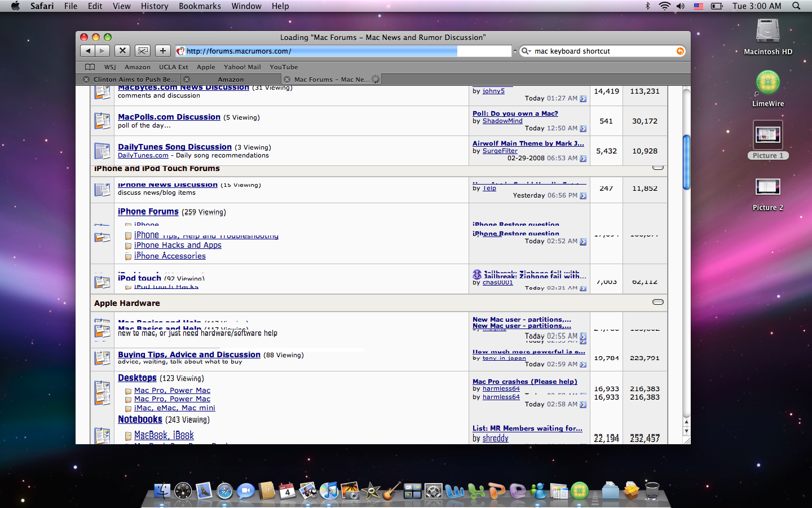The height and width of the screenshot is (508, 812).
Task: Open the View menu
Action: [122, 6]
